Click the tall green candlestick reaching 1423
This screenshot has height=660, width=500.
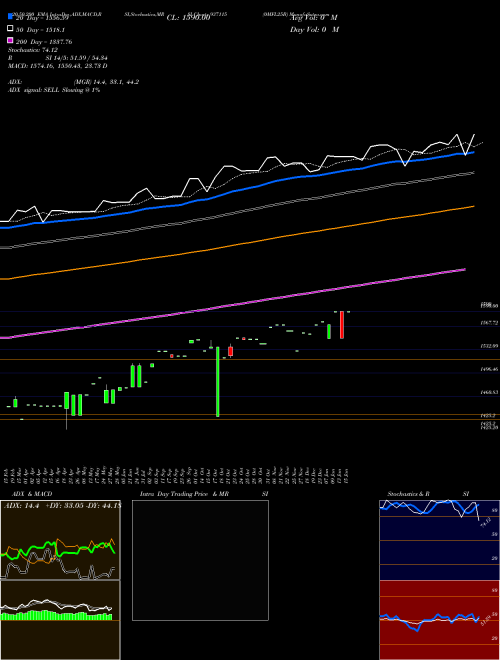click(218, 382)
